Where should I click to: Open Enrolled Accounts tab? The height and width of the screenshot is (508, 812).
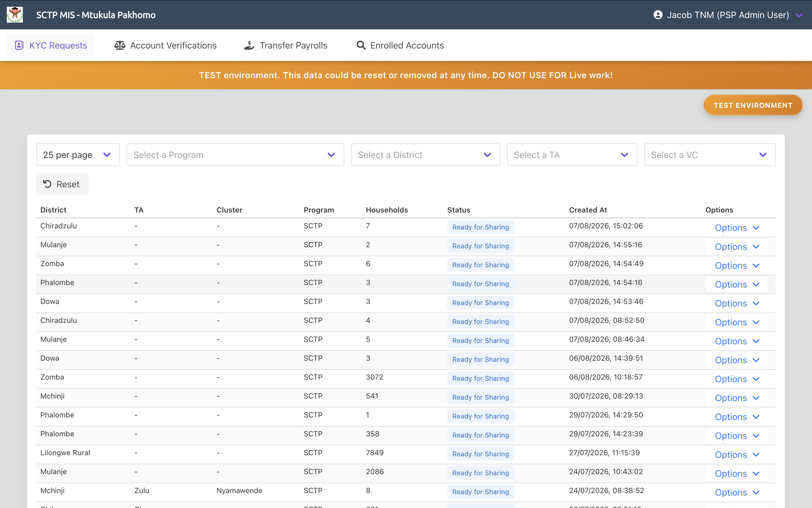click(400, 45)
